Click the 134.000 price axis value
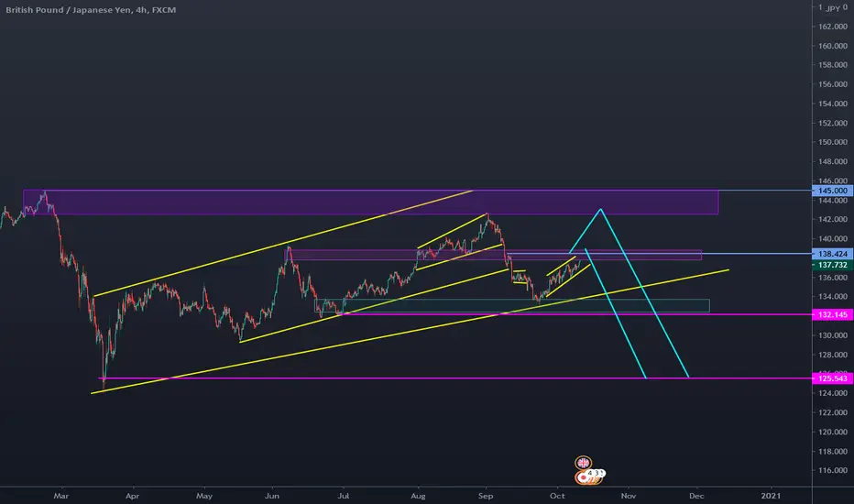This screenshot has height=504, width=854. pos(833,297)
